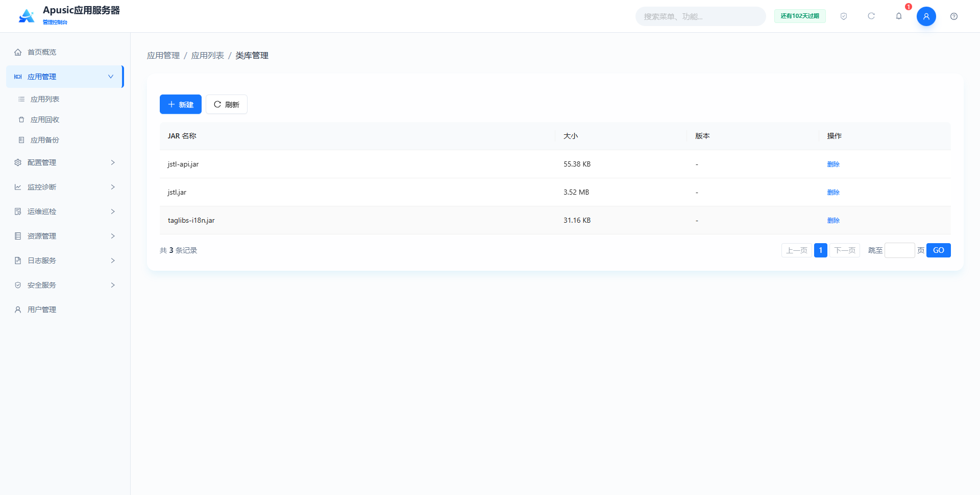Focus the 跳至 page number field

[900, 250]
